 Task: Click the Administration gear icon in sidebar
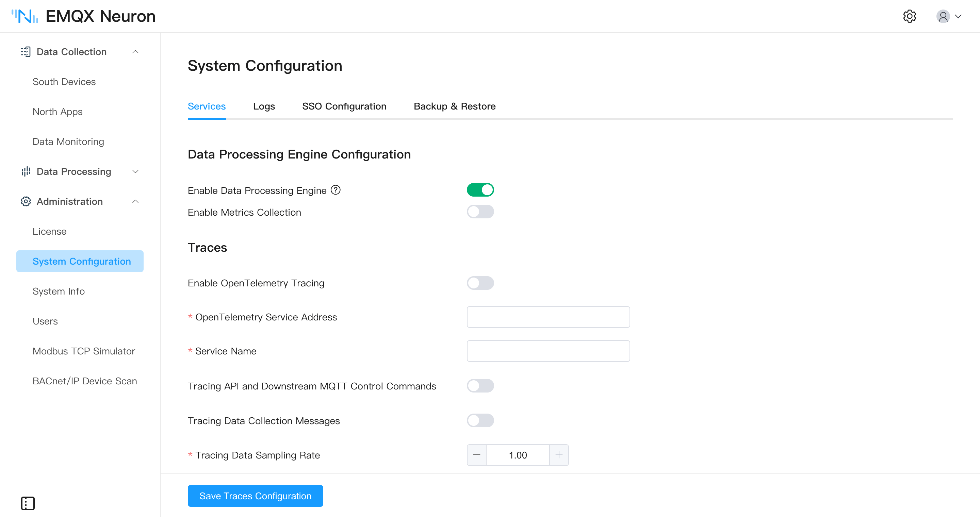(x=26, y=201)
